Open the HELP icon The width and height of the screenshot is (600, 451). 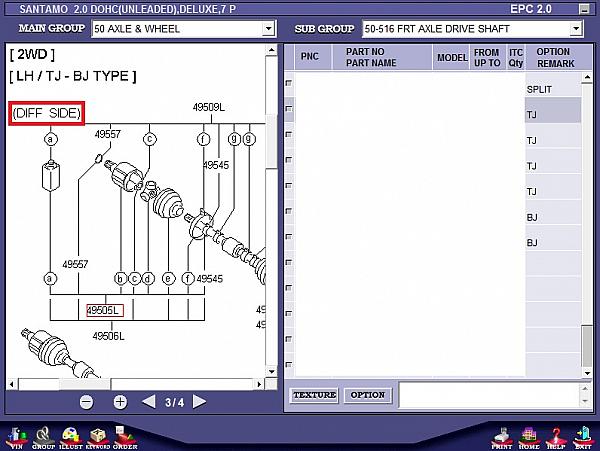click(x=556, y=439)
